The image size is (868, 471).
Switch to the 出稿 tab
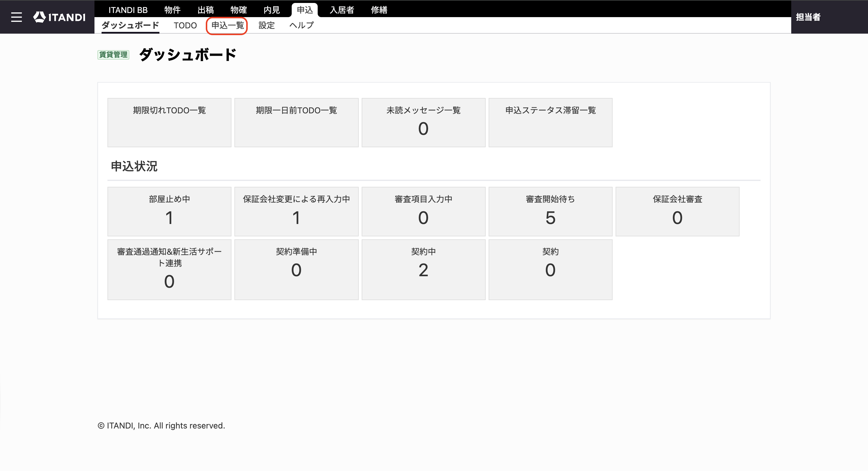(205, 10)
